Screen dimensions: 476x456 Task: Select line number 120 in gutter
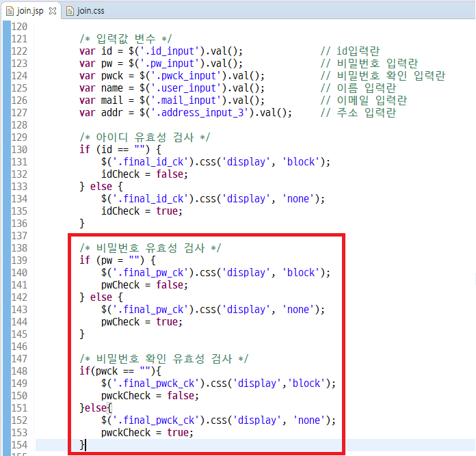point(19,27)
